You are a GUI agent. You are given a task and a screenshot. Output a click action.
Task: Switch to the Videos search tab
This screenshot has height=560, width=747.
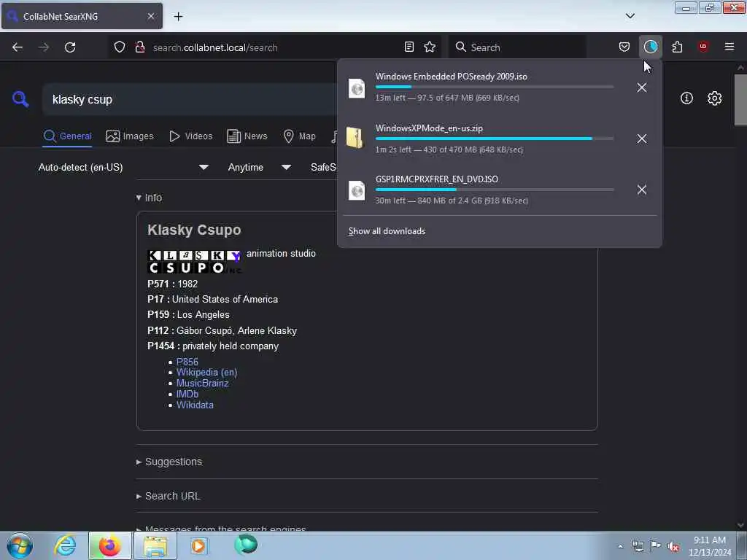pyautogui.click(x=190, y=136)
